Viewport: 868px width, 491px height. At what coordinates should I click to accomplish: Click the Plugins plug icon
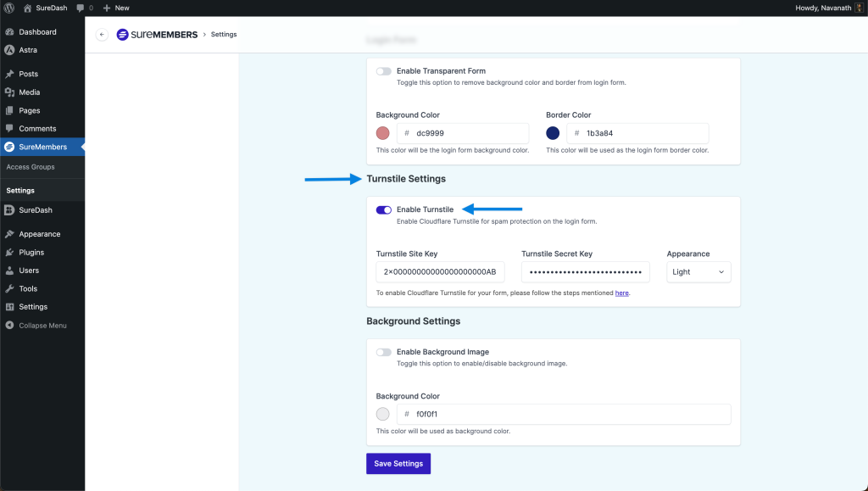9,252
